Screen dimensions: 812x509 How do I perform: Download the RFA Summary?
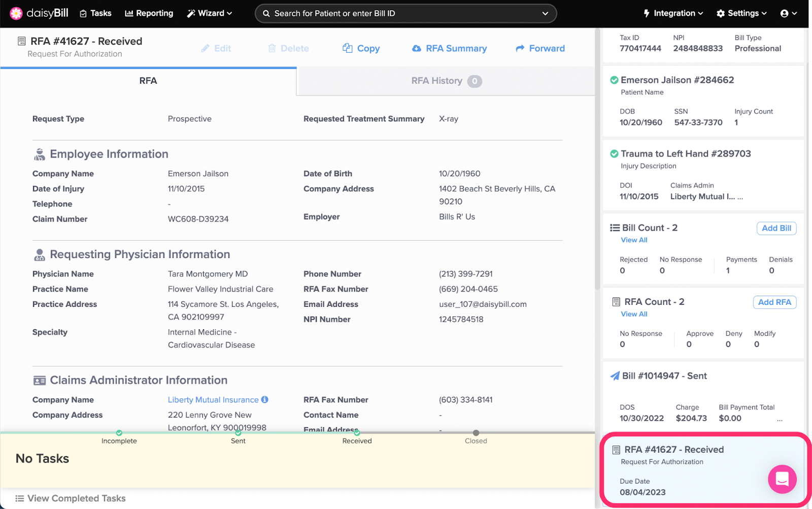(449, 48)
